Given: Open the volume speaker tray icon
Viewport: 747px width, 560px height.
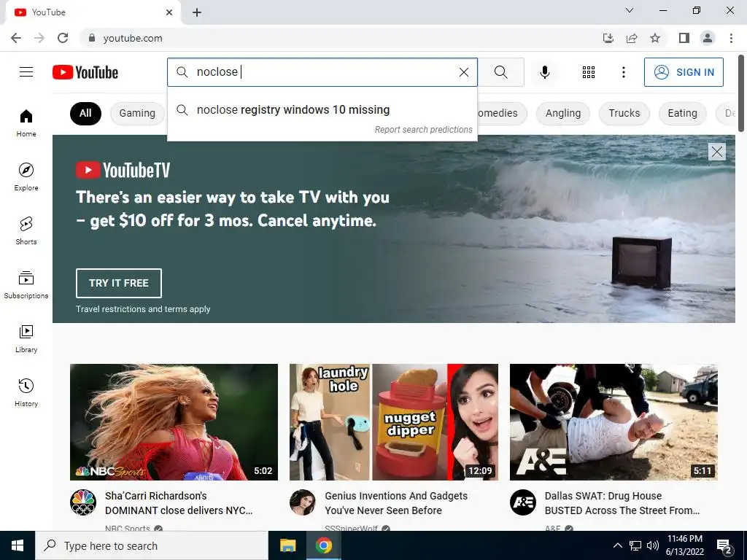Looking at the screenshot, I should pyautogui.click(x=653, y=545).
